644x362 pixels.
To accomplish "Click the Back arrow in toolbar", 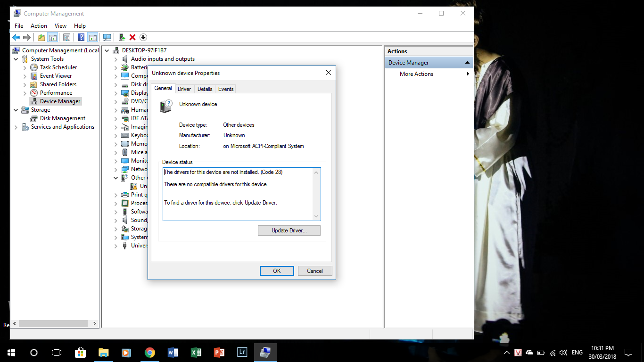I will (x=16, y=37).
